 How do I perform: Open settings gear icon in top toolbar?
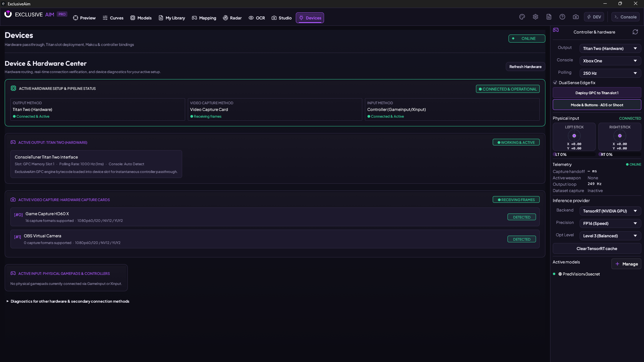coord(535,17)
